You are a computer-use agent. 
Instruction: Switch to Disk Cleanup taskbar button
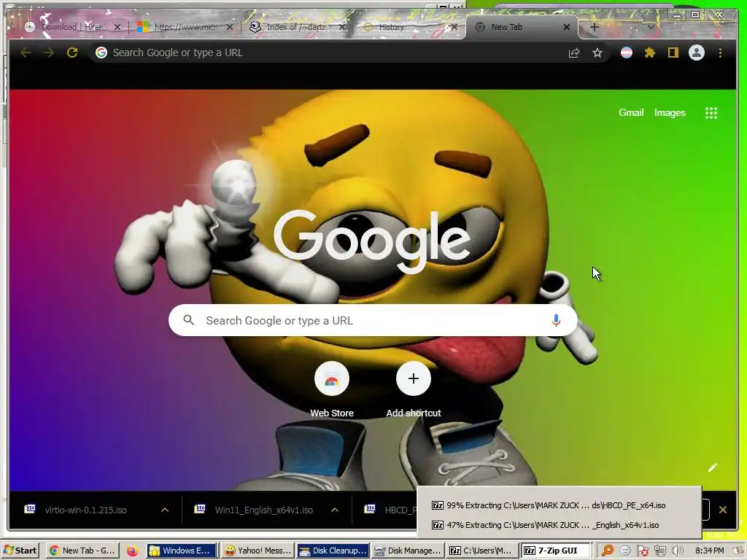[333, 551]
